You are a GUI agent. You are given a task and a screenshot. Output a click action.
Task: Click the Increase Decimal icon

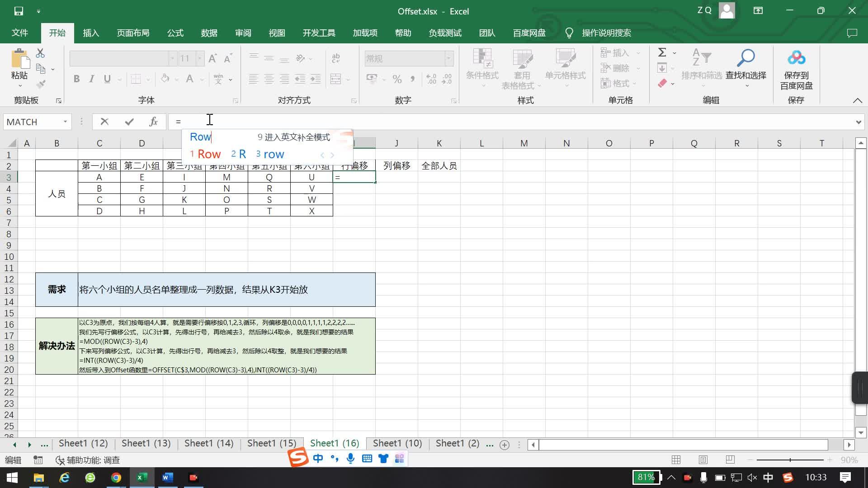[431, 79]
